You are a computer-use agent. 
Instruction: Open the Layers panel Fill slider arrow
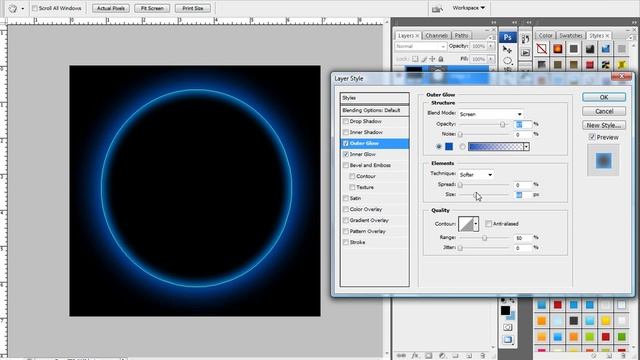tap(491, 59)
